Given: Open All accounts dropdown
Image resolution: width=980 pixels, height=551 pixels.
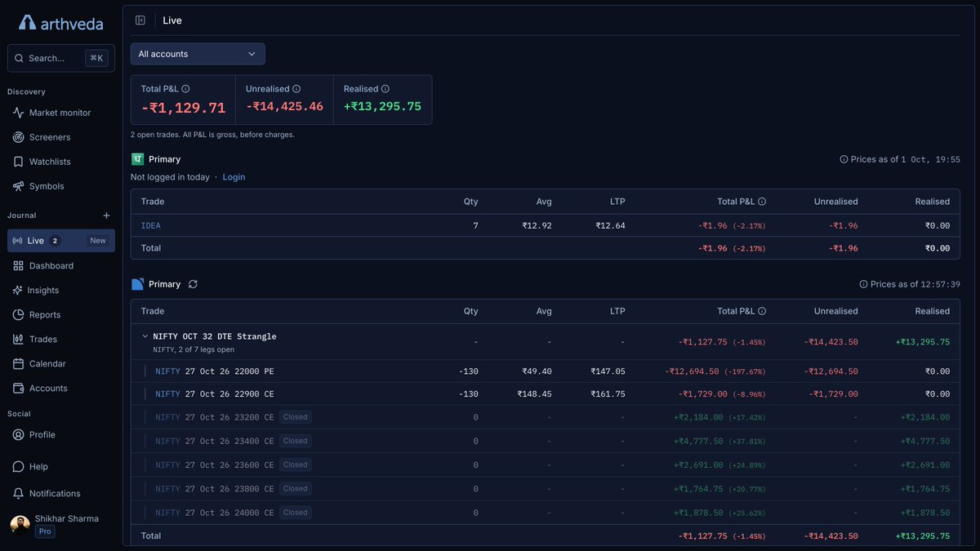Looking at the screenshot, I should (198, 54).
